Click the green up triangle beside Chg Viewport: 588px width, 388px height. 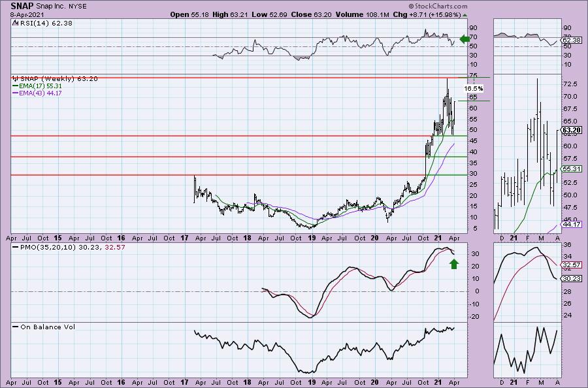pos(465,16)
